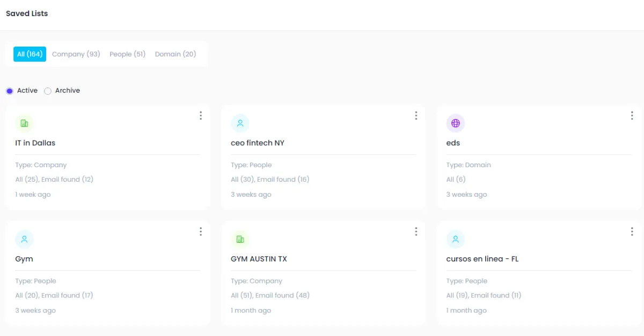The image size is (644, 336).
Task: Click "Type: People" on cursos en linea card
Action: click(467, 281)
